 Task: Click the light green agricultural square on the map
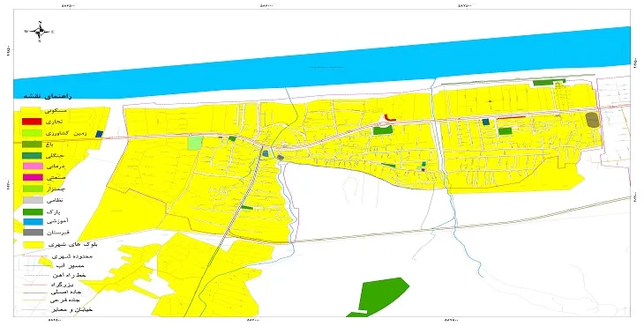[195, 143]
